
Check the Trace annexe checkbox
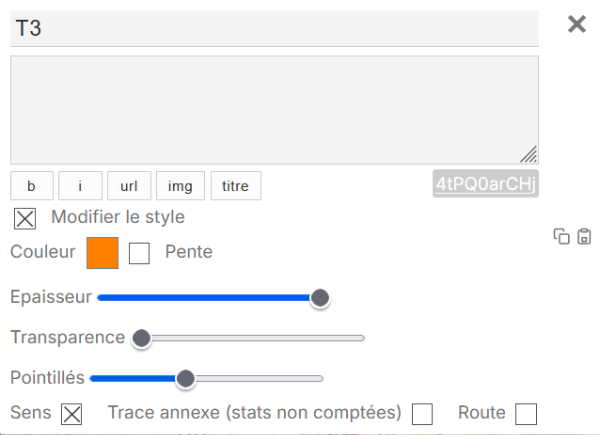pyautogui.click(x=423, y=414)
